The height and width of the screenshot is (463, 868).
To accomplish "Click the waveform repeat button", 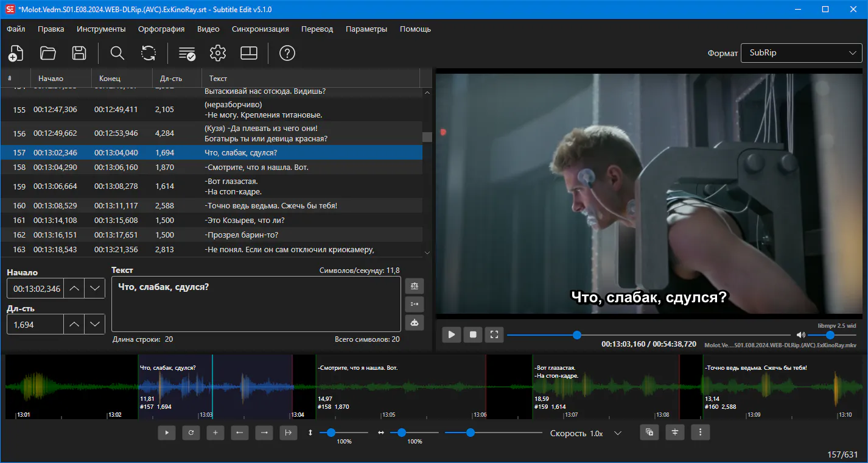I will coord(191,433).
